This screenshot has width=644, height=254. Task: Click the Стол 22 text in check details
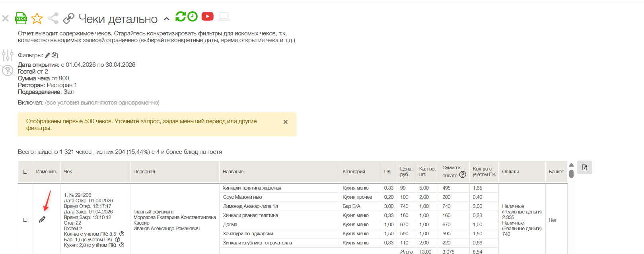point(72,223)
